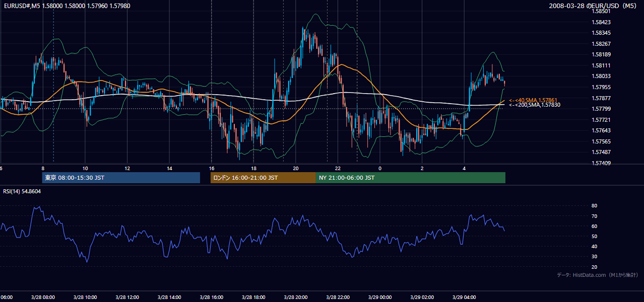This screenshot has height=302, width=644.
Task: Click the 3/28 18:00 date label
Action: click(253, 297)
